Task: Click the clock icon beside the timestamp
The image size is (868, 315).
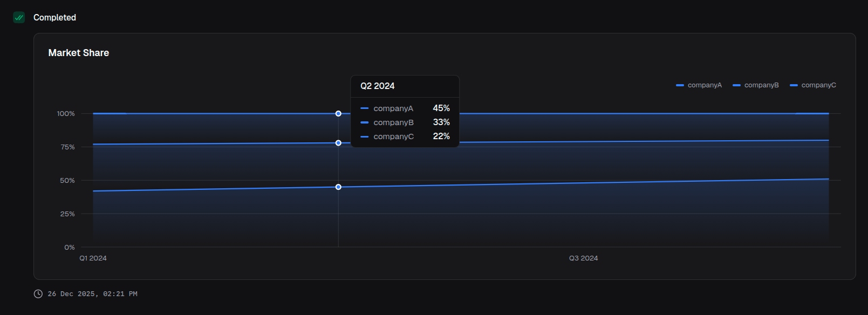Action: (38, 294)
